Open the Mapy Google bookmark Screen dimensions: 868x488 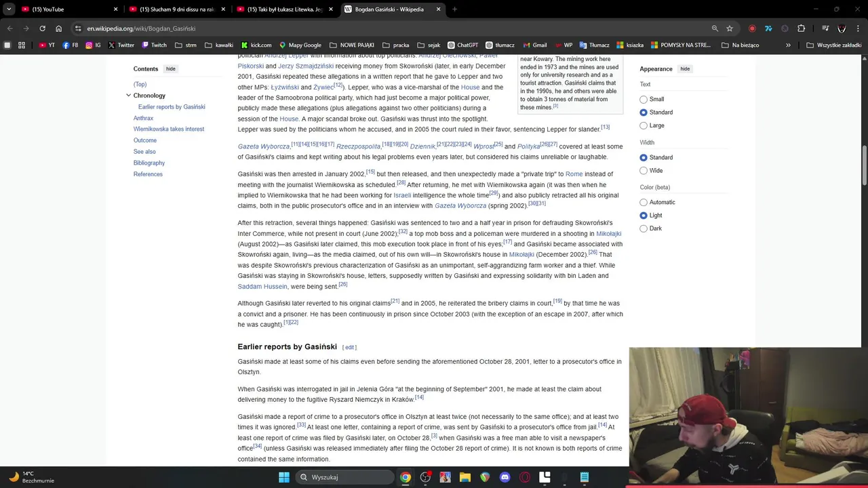(300, 45)
